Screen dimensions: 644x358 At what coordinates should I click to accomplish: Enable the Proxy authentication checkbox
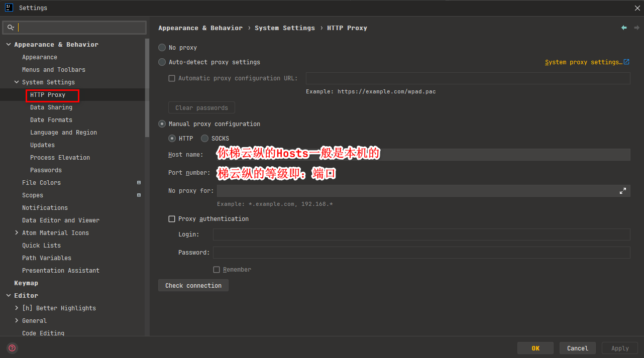point(172,219)
